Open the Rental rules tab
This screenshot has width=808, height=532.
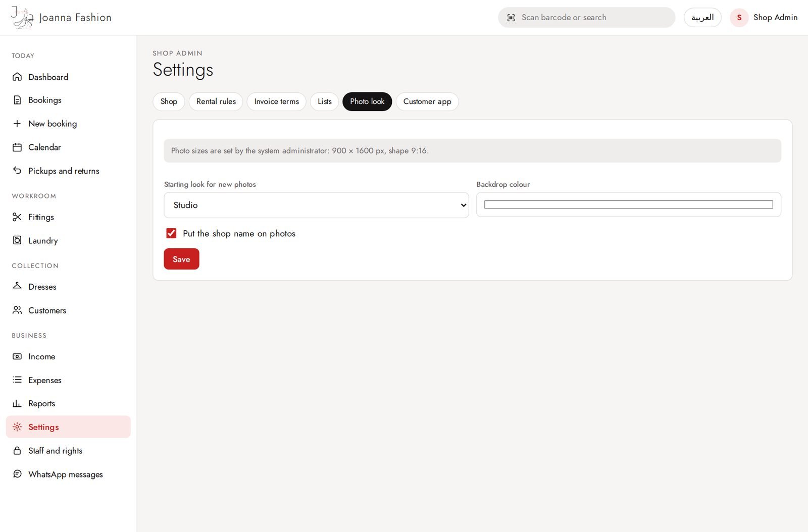(x=216, y=101)
